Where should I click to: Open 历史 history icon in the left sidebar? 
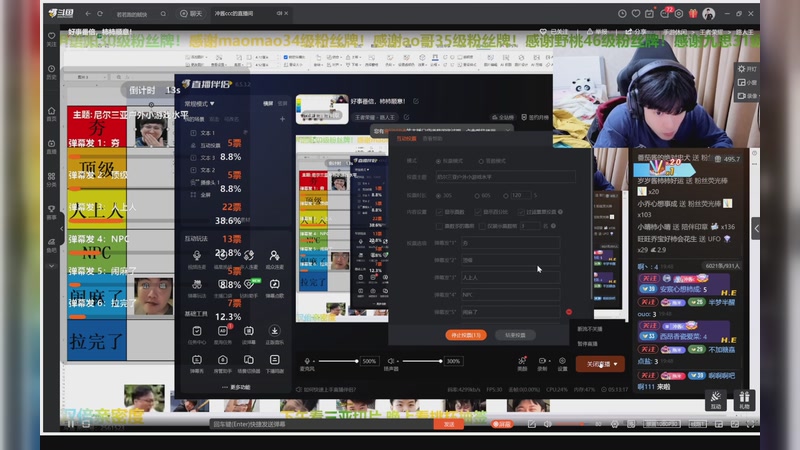(52, 71)
